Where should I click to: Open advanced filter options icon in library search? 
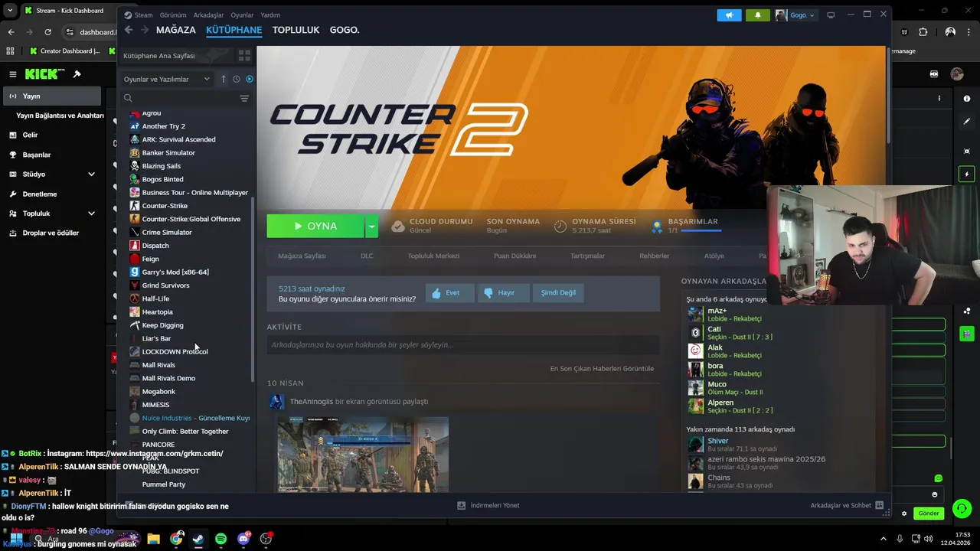(x=244, y=98)
